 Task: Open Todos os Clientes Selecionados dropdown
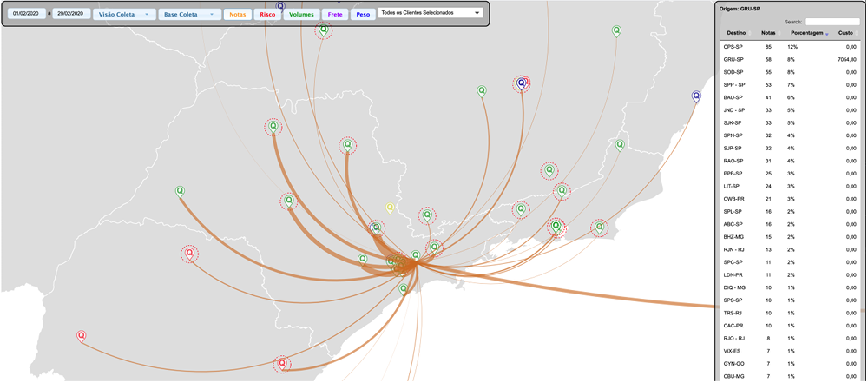click(x=431, y=14)
